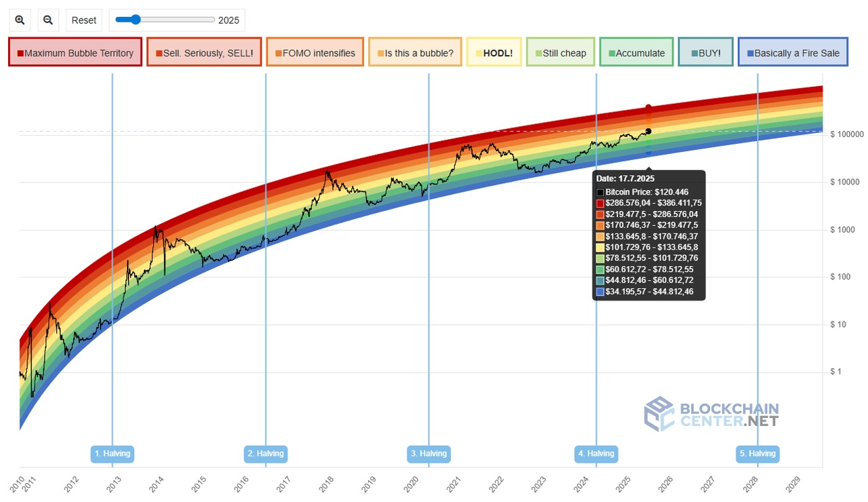Viewport: 868px width, 502px height.
Task: Select the 3. Halving marker label
Action: [429, 454]
